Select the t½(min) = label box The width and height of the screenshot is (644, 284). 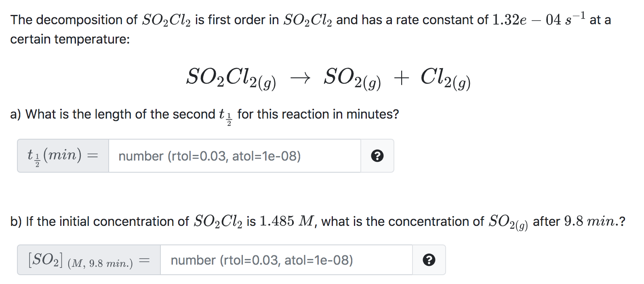point(63,156)
